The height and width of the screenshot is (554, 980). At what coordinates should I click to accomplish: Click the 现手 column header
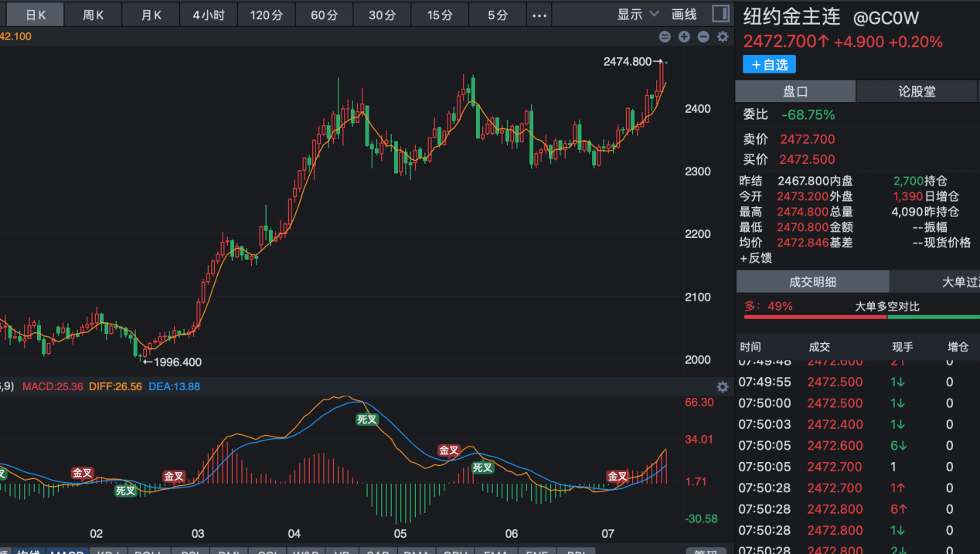point(903,347)
